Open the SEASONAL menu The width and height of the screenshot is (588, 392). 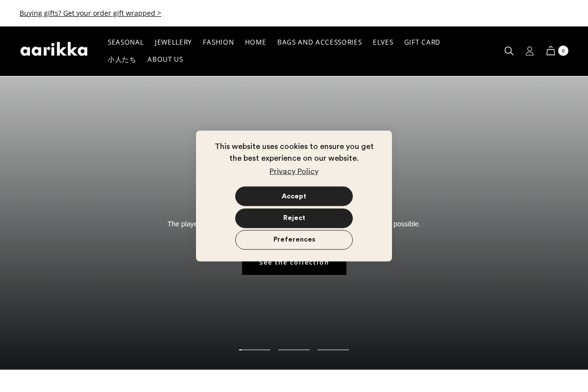tap(125, 42)
